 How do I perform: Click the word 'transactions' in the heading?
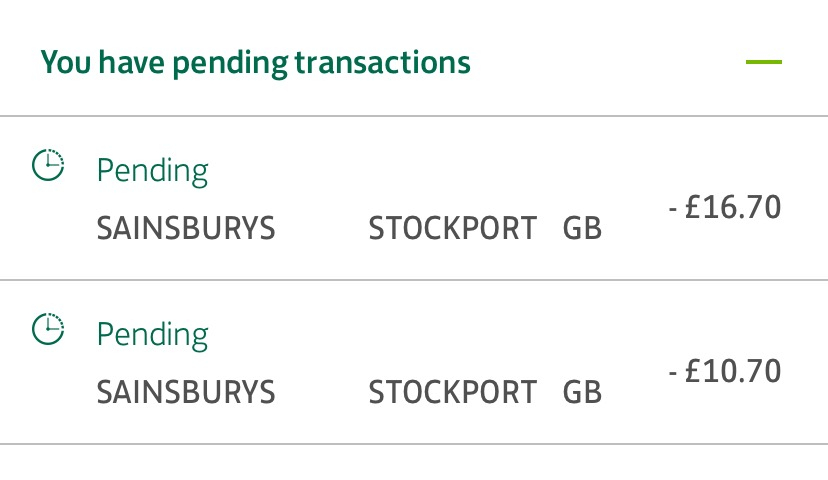click(382, 62)
